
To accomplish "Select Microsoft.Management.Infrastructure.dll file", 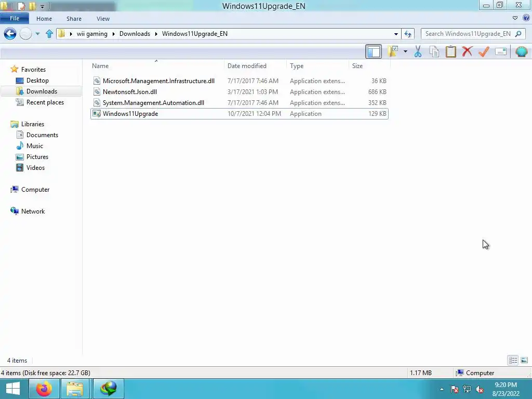I will (x=240, y=81).
